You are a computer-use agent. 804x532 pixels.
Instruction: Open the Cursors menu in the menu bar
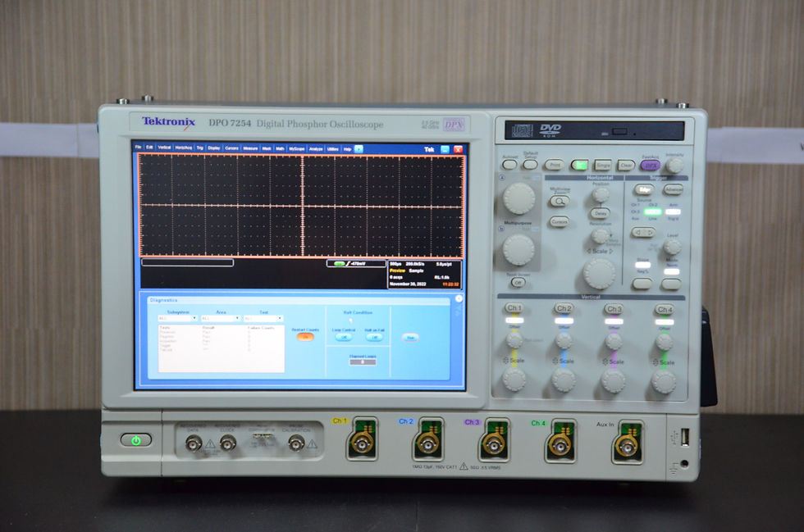point(231,148)
